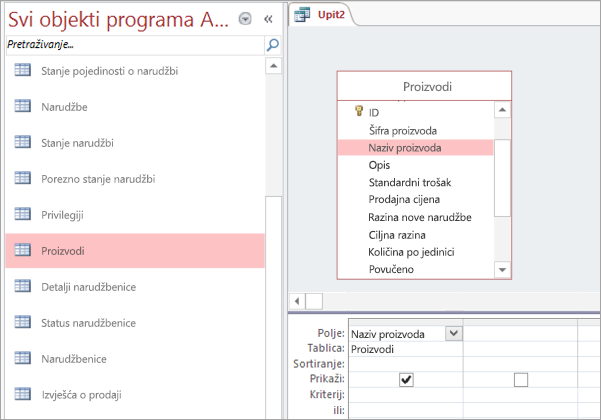The height and width of the screenshot is (420, 601).
Task: Click the Upit2 query tab icon
Action: (302, 15)
